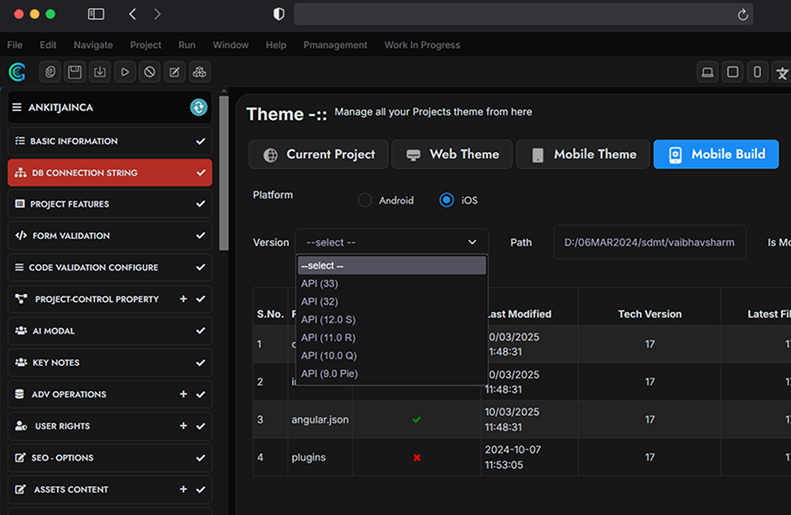
Task: Switch to Mobile Build tab
Action: coord(716,154)
